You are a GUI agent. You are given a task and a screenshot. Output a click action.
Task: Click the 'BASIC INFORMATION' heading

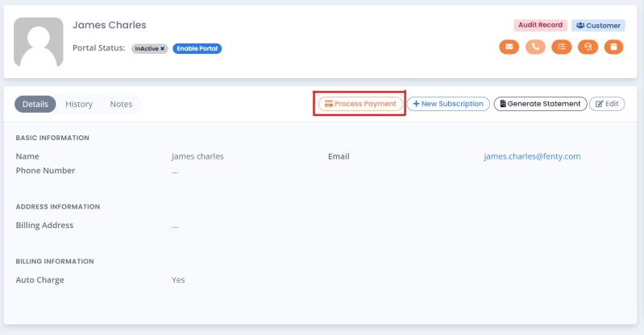[x=52, y=138]
